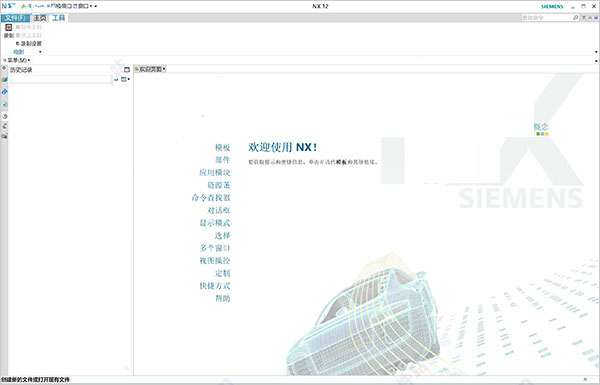Open the 菜单(M) dropdown
600x385 pixels.
(x=17, y=60)
